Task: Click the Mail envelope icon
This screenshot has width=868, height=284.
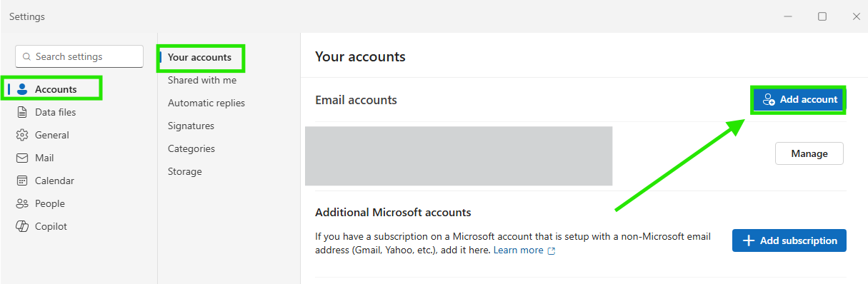Action: [22, 158]
